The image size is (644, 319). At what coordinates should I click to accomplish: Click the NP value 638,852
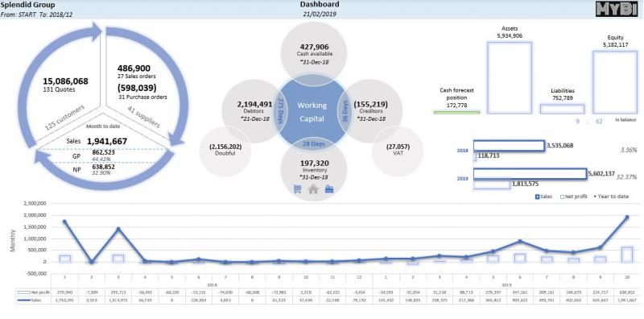pos(104,168)
